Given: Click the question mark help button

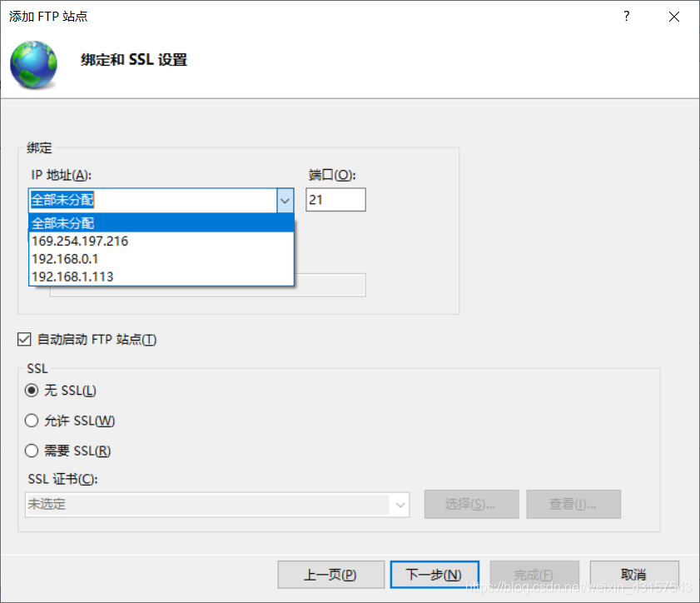Looking at the screenshot, I should click(x=627, y=17).
